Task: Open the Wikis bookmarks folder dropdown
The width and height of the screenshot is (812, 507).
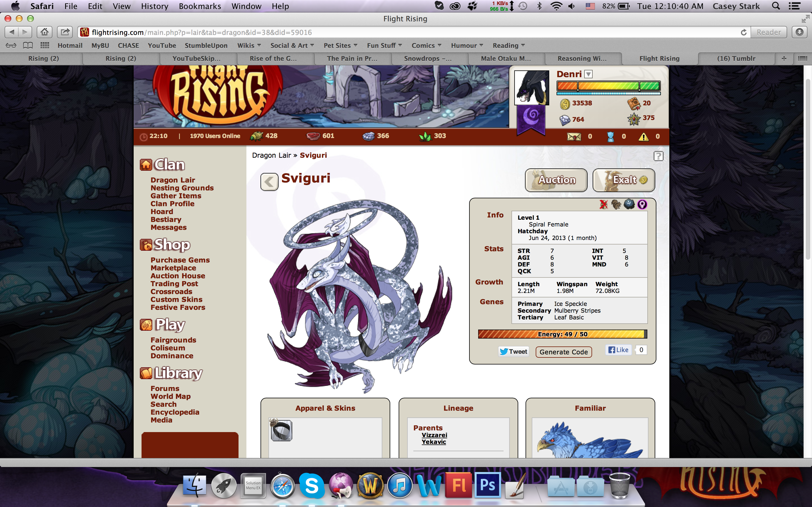Action: 249,45
